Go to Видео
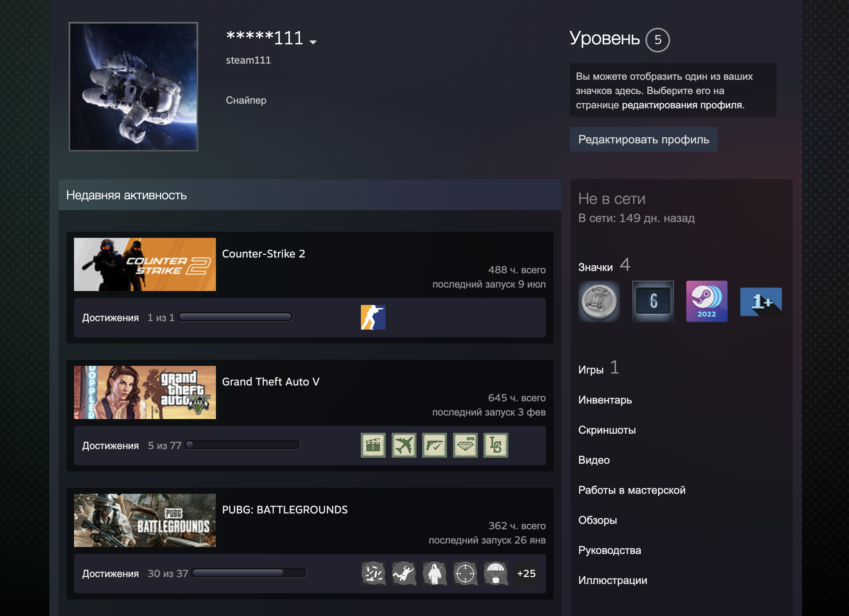Image resolution: width=849 pixels, height=616 pixels. (594, 460)
